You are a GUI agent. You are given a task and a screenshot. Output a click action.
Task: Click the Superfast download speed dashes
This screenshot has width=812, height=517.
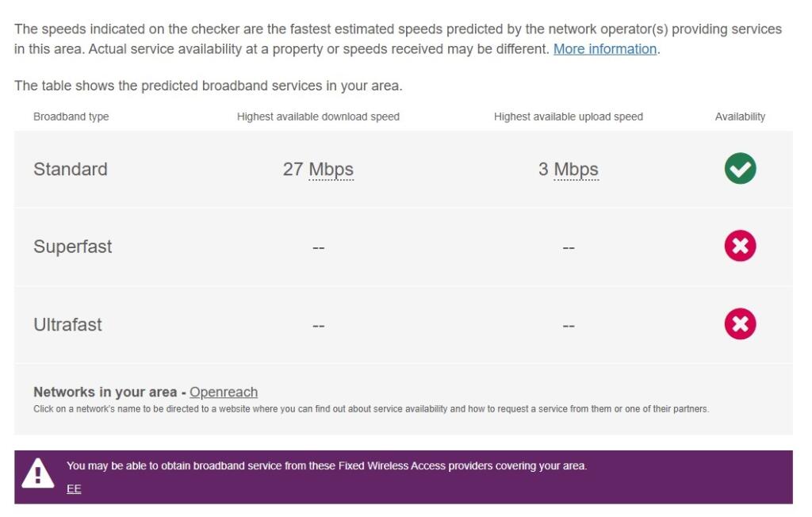(319, 248)
